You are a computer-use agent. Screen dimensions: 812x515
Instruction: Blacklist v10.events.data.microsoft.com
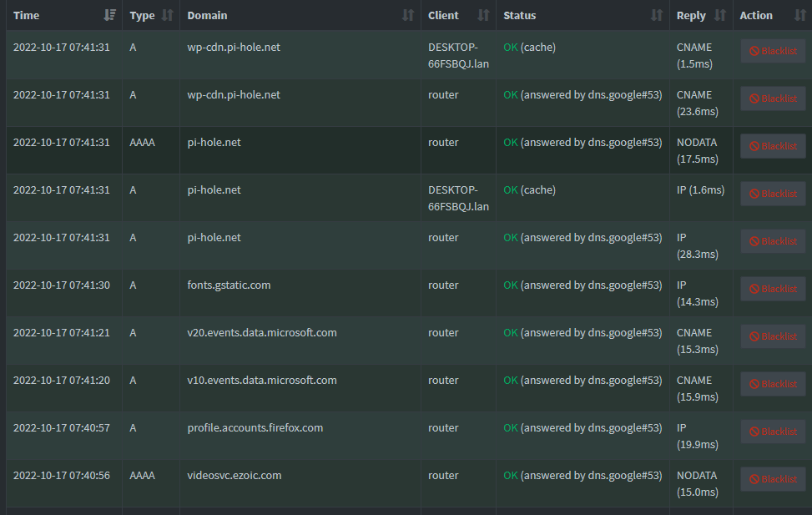point(773,383)
